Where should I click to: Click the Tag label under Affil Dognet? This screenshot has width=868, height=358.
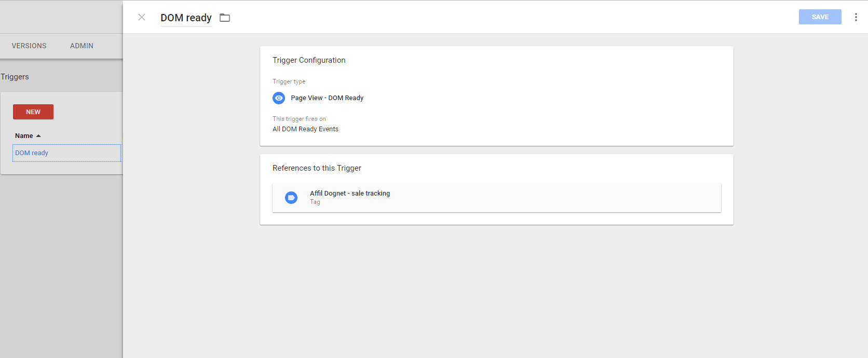(315, 202)
